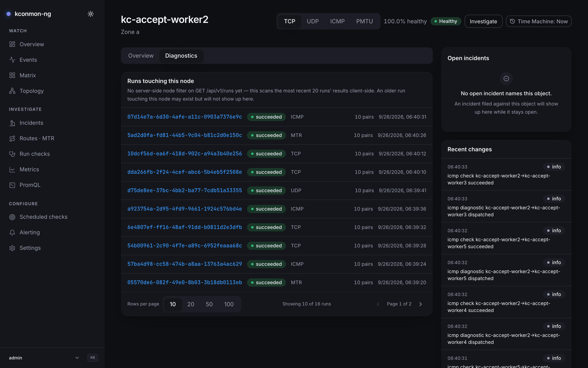This screenshot has width=588, height=368.
Task: Click succeeded badge in dda266fb run row
Action: 266,172
